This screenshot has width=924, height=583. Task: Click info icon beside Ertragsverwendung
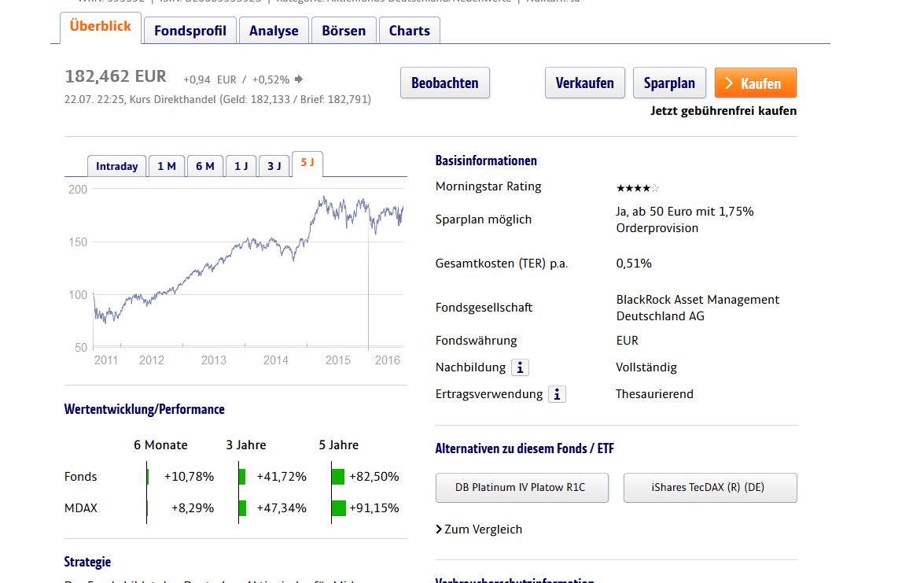coord(557,394)
